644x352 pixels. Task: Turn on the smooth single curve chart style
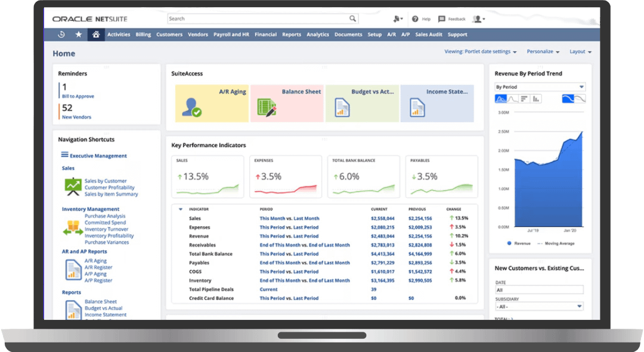(568, 98)
